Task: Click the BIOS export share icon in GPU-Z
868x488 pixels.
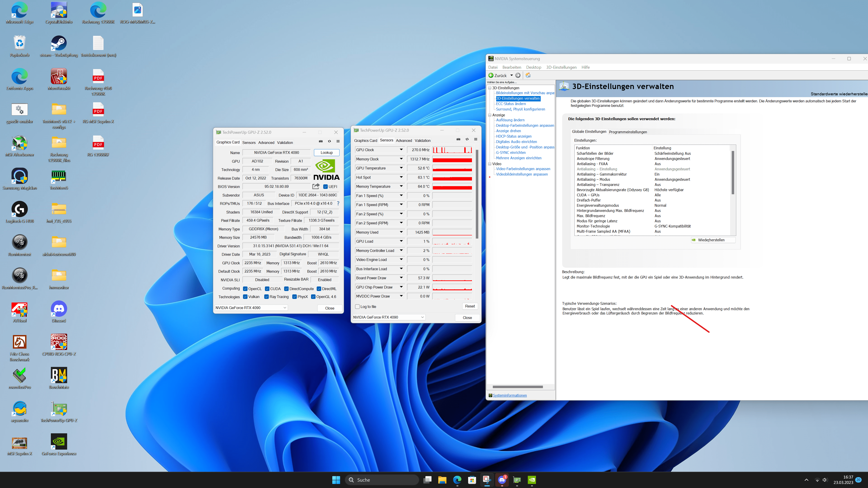Action: pos(316,186)
